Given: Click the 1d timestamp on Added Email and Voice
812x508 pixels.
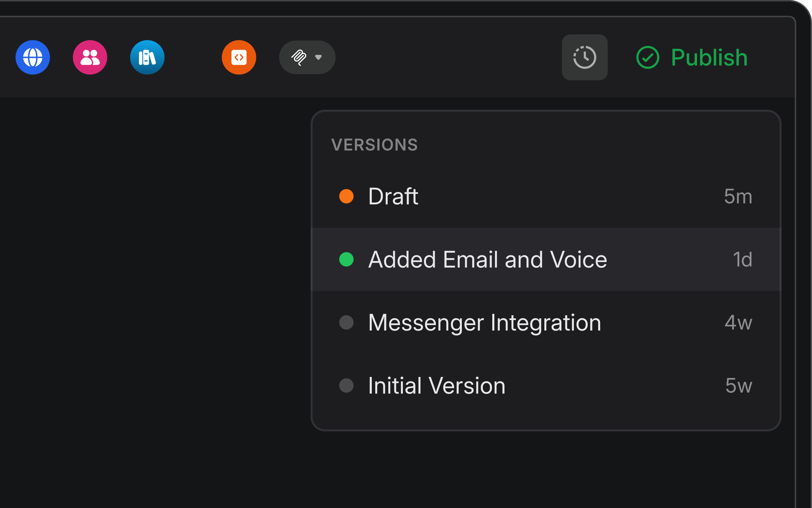Looking at the screenshot, I should click(742, 259).
